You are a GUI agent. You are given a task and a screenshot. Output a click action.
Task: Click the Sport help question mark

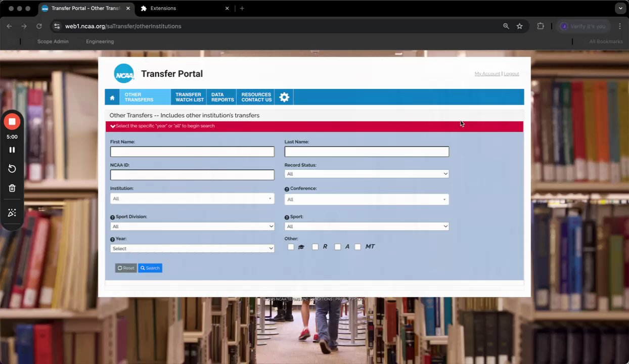tap(287, 217)
